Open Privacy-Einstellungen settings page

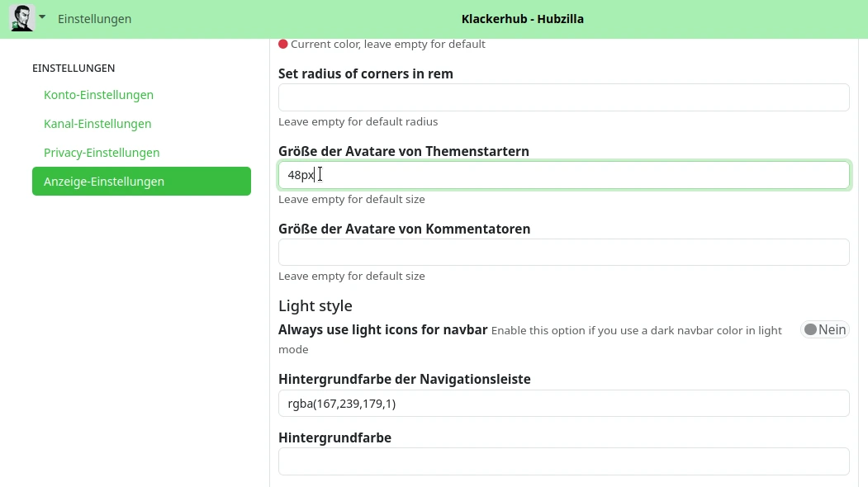(x=102, y=153)
